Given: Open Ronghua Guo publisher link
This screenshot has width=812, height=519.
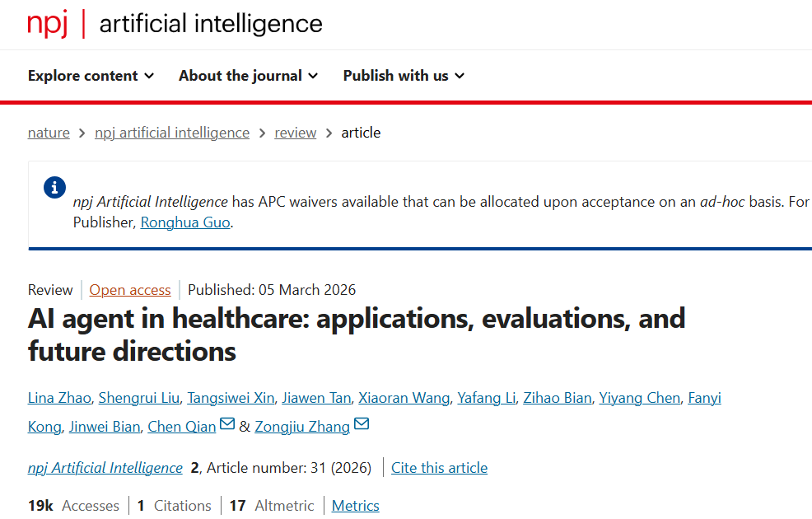Looking at the screenshot, I should 185,222.
